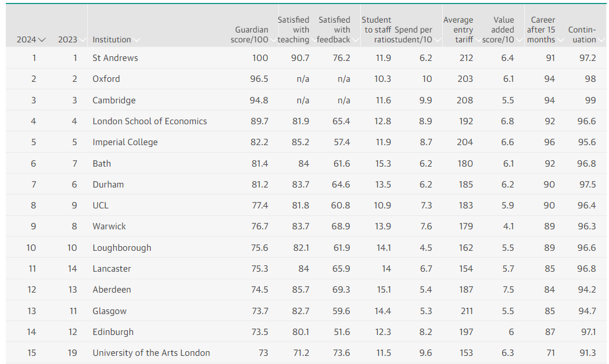Click the Satisfied with feedback sort chevron
This screenshot has width=609, height=364.
pyautogui.click(x=355, y=40)
